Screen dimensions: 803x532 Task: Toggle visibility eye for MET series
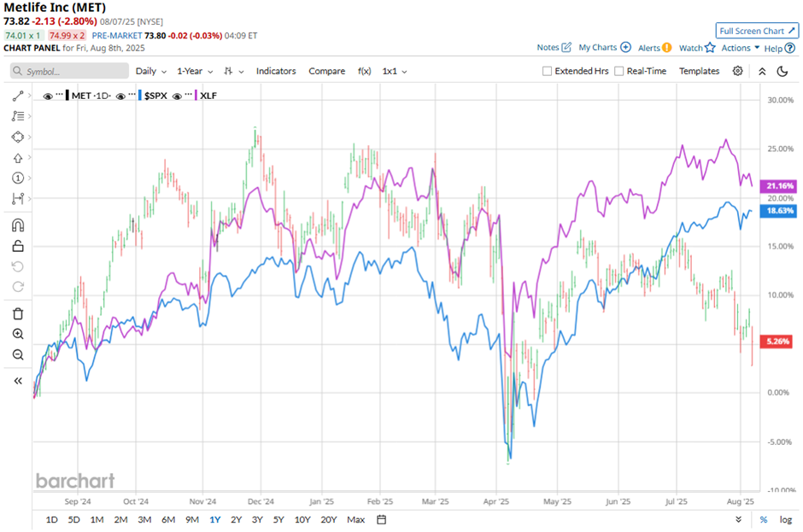point(48,96)
